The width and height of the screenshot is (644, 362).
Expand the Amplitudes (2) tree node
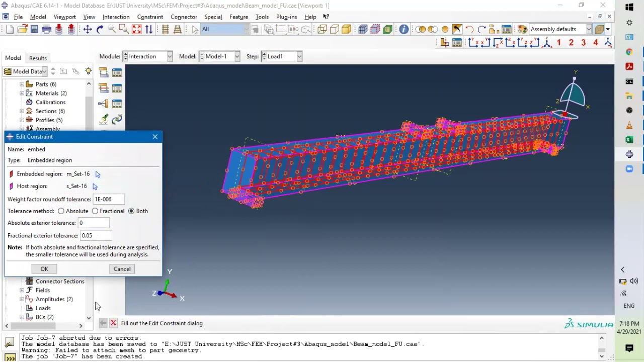coord(22,299)
